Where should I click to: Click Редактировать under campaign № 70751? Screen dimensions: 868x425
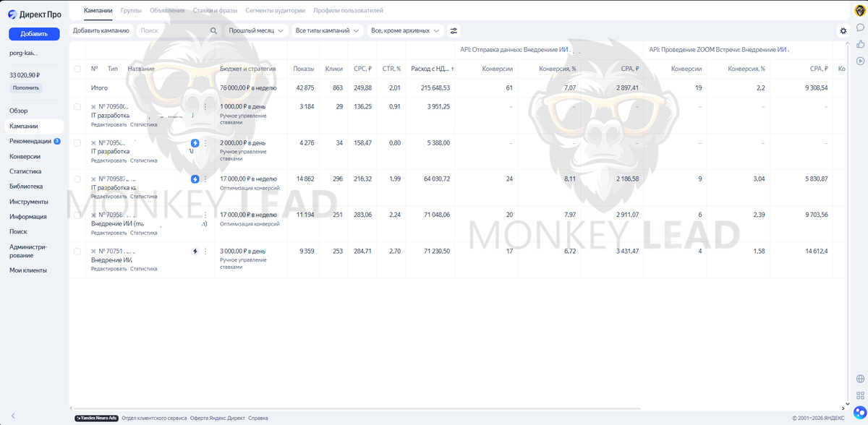click(109, 269)
